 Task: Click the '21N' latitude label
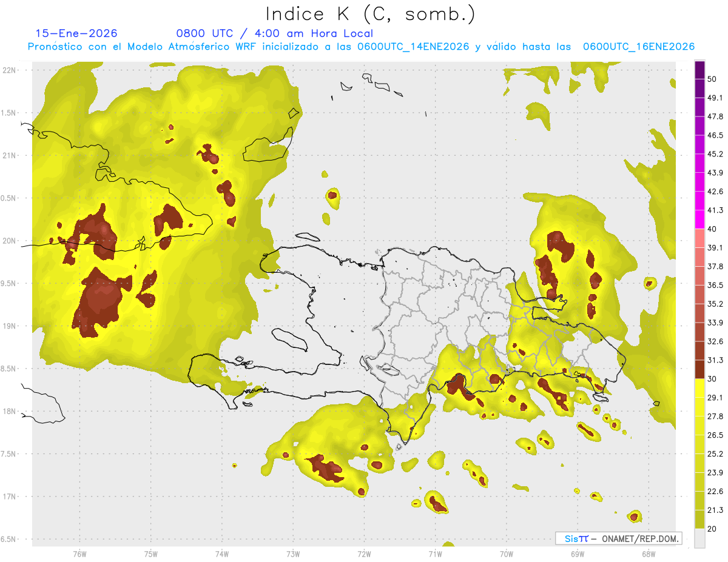point(9,155)
